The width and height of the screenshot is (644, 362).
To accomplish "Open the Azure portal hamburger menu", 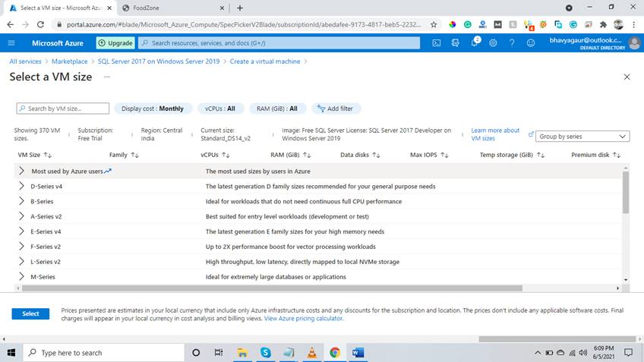I will point(11,42).
